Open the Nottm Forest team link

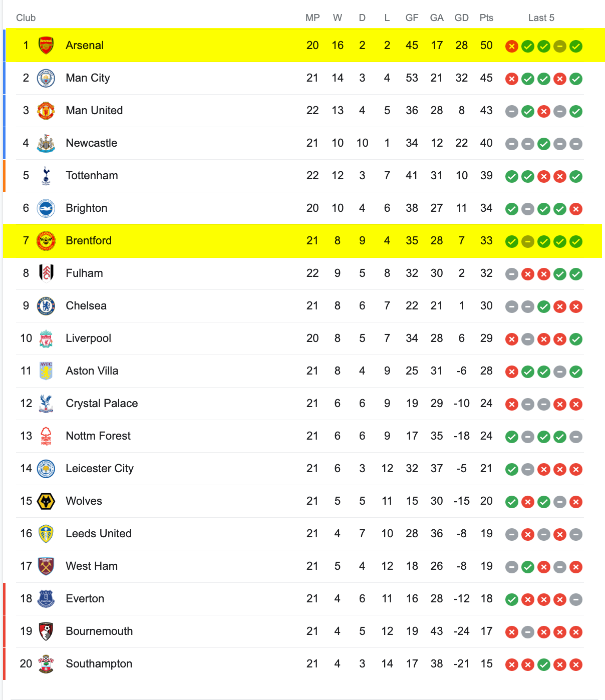pyautogui.click(x=98, y=436)
